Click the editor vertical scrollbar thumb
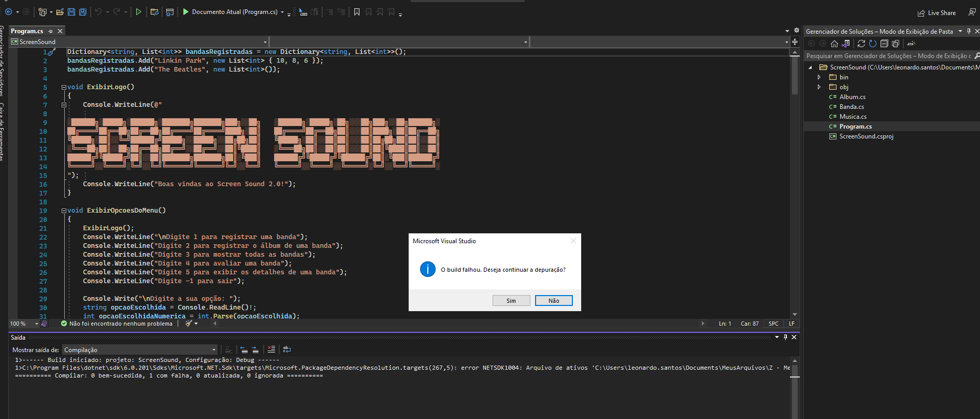 click(795, 75)
